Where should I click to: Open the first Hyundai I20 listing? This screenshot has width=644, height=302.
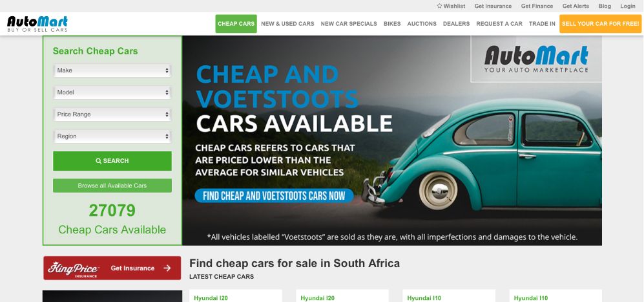[x=211, y=298]
